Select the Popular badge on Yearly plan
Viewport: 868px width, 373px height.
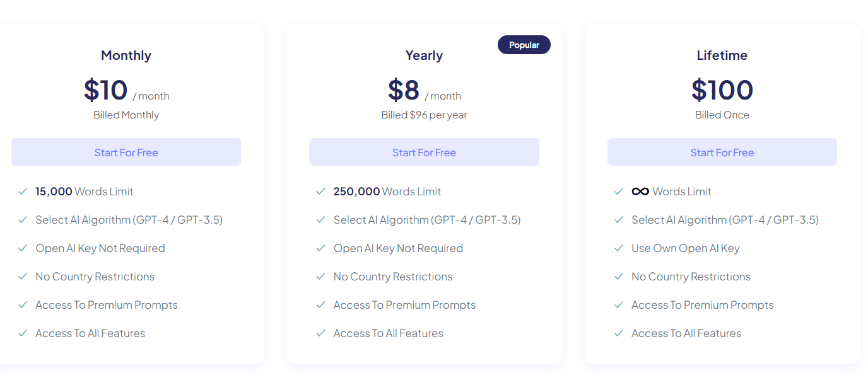click(524, 45)
